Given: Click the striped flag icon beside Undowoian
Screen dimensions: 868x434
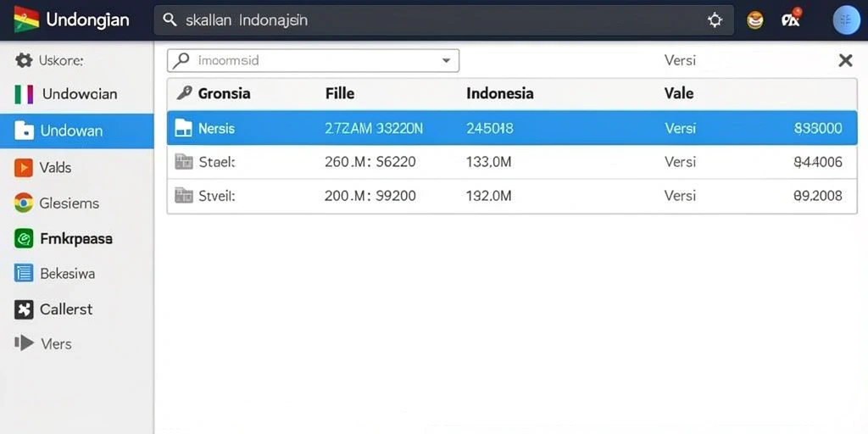Looking at the screenshot, I should [x=24, y=95].
